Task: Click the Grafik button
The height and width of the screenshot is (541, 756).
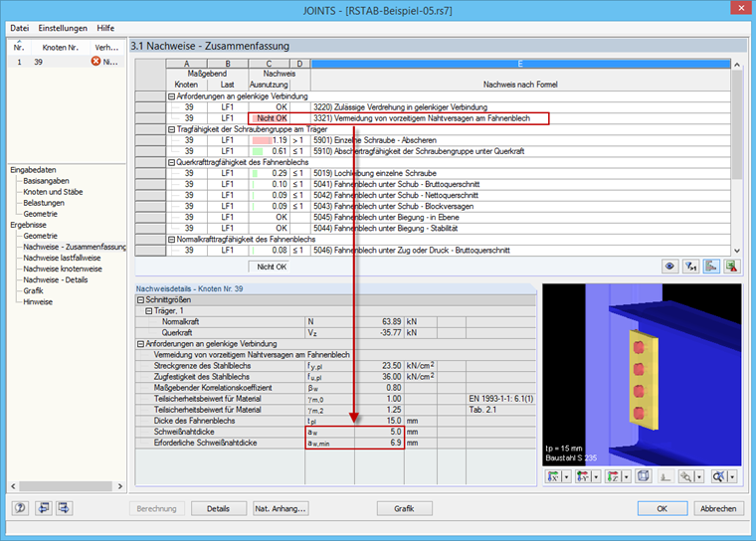Action: [404, 508]
